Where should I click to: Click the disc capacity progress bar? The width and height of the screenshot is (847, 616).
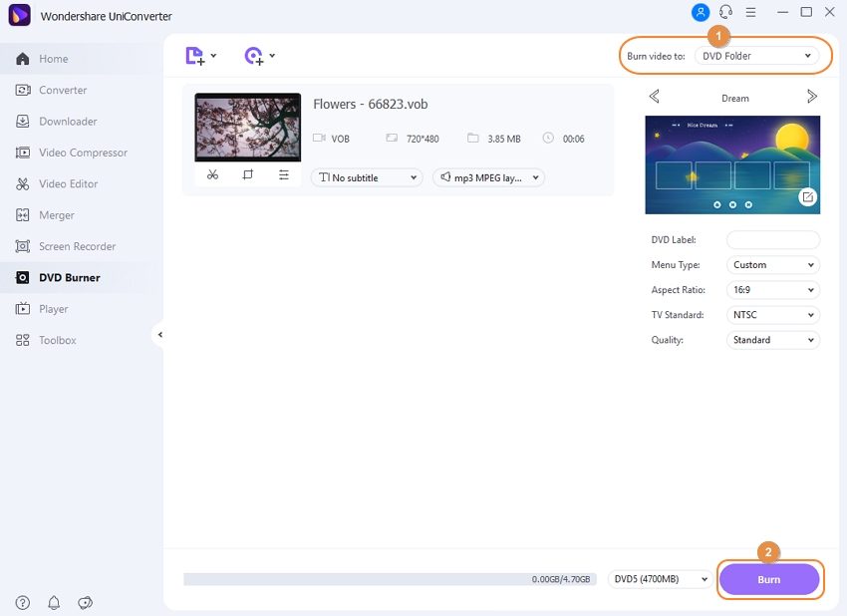[x=390, y=579]
